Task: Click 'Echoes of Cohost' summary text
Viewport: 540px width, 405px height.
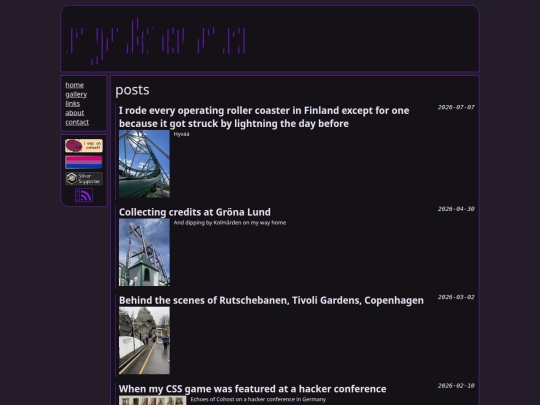Action: (x=258, y=399)
